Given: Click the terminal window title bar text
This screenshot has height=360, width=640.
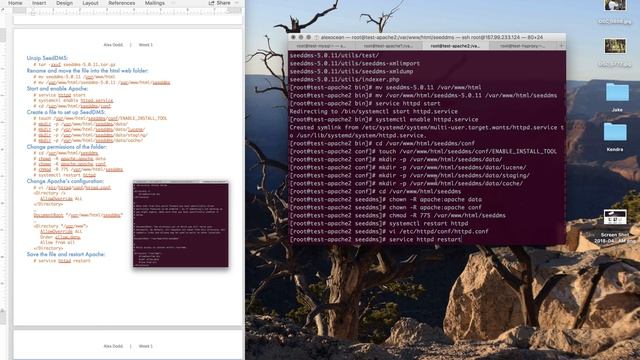Looking at the screenshot, I should pyautogui.click(x=432, y=37).
